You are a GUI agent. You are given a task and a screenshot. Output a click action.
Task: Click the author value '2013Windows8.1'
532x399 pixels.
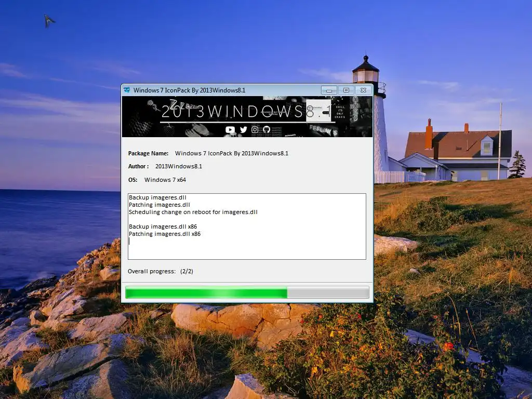tap(179, 166)
